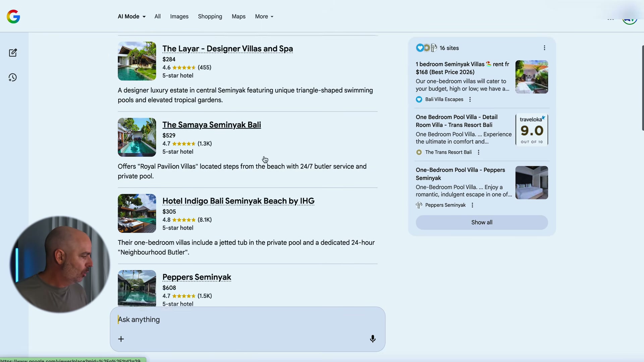Switch to the All tab
Image resolution: width=644 pixels, height=362 pixels.
pyautogui.click(x=158, y=16)
